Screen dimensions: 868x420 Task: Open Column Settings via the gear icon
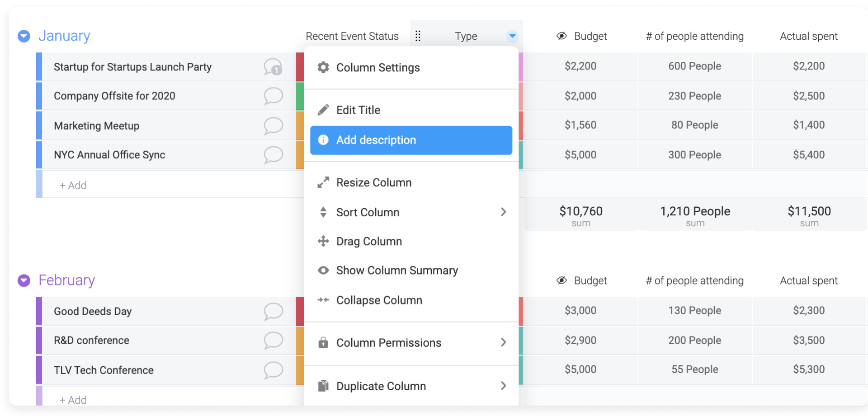pyautogui.click(x=323, y=67)
